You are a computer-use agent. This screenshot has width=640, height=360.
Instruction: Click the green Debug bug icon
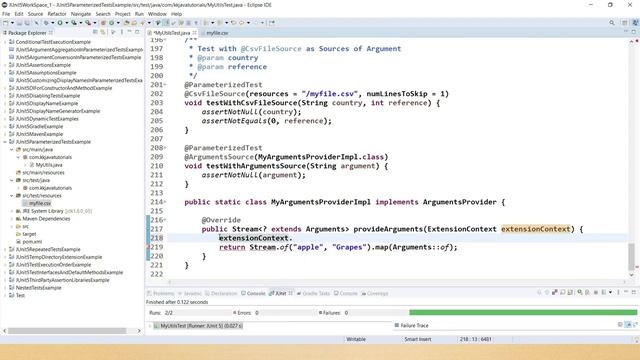point(47,23)
